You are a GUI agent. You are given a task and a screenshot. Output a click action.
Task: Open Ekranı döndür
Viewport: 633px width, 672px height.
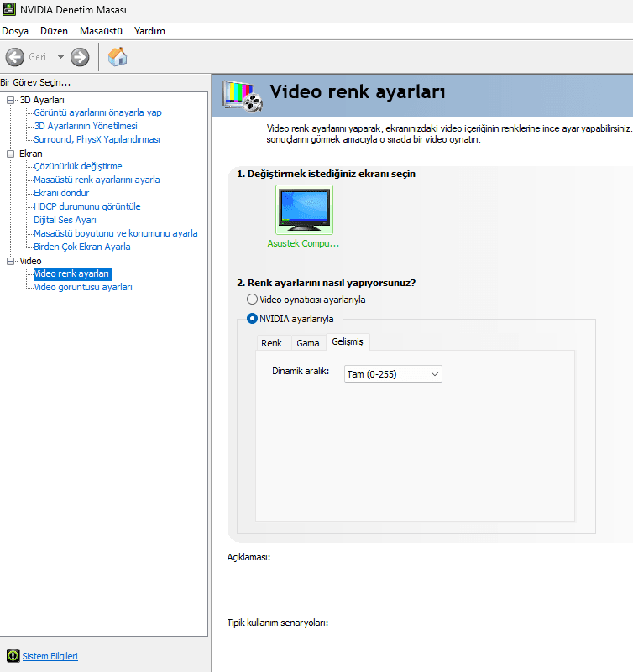[x=61, y=193]
